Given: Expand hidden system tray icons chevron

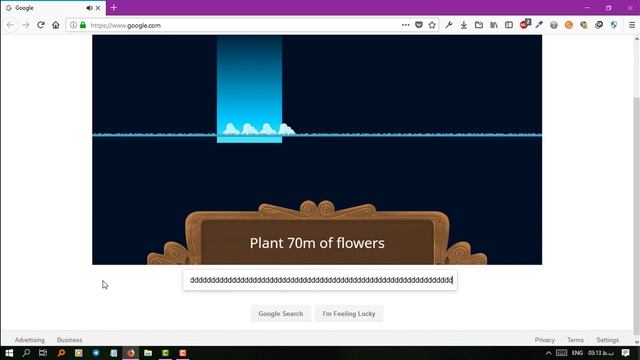Looking at the screenshot, I should [549, 353].
